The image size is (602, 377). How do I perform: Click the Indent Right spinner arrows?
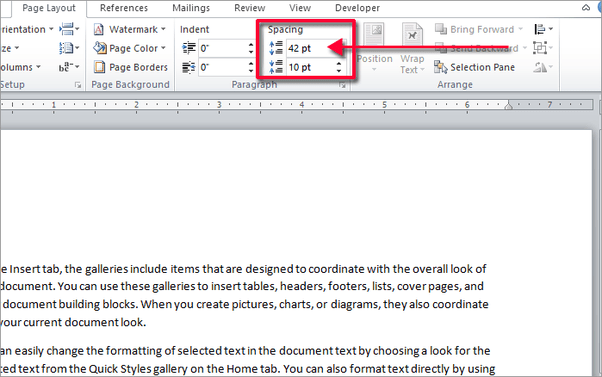click(251, 67)
